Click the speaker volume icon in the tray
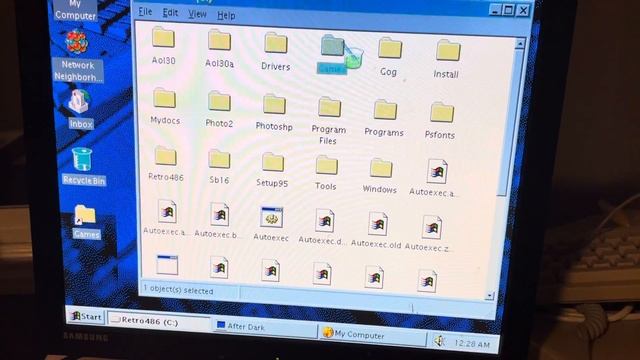This screenshot has width=640, height=360. click(x=439, y=341)
